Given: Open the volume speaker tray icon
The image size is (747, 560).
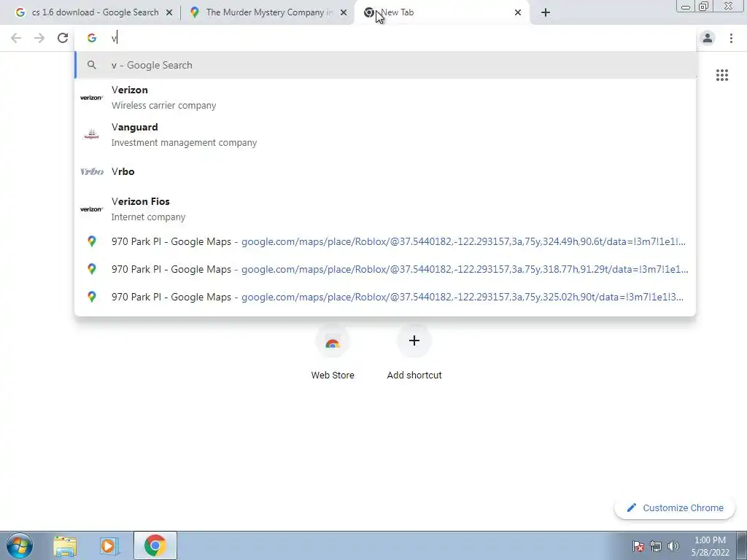Looking at the screenshot, I should tap(673, 545).
